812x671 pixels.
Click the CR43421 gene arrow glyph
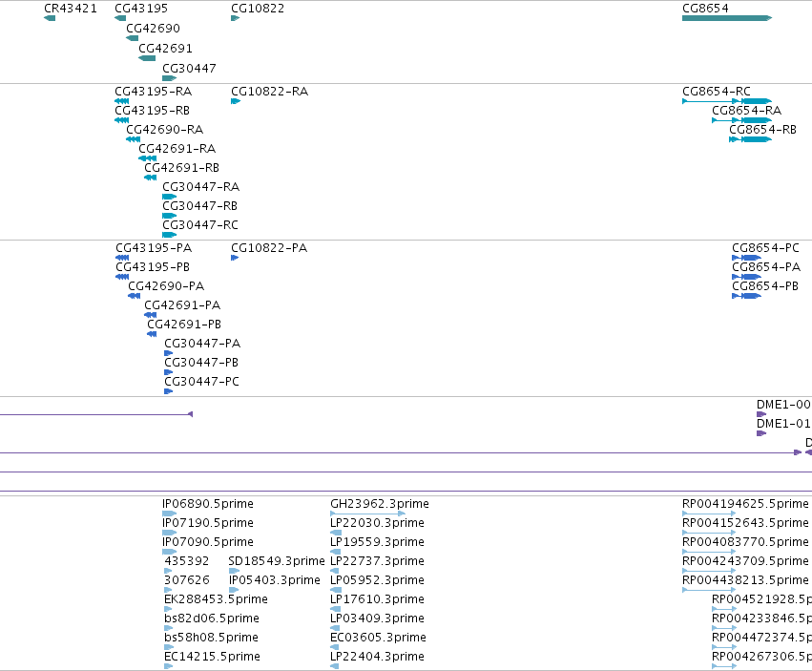(x=50, y=18)
